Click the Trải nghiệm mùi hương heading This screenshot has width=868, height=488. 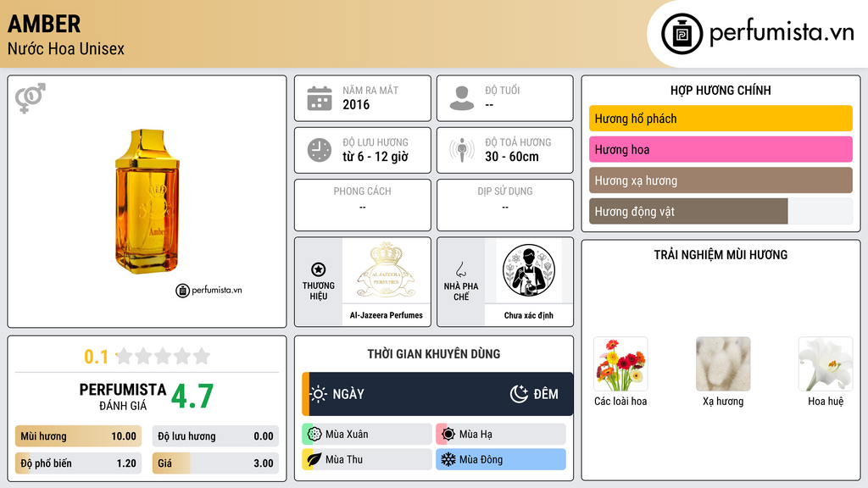tap(721, 255)
